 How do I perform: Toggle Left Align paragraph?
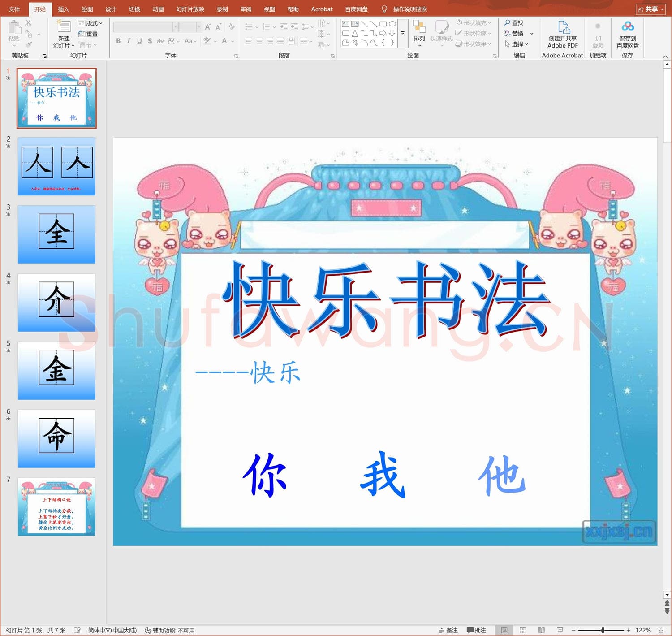click(x=249, y=41)
